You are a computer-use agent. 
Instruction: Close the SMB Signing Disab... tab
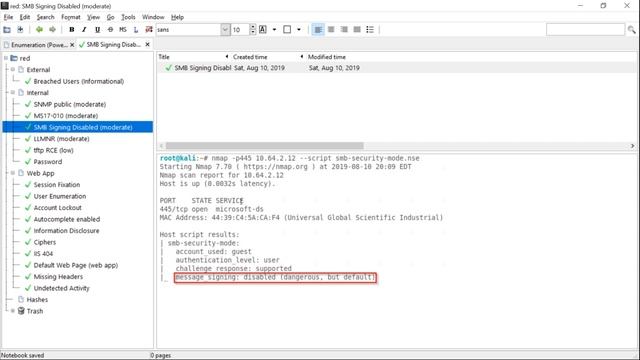147,44
